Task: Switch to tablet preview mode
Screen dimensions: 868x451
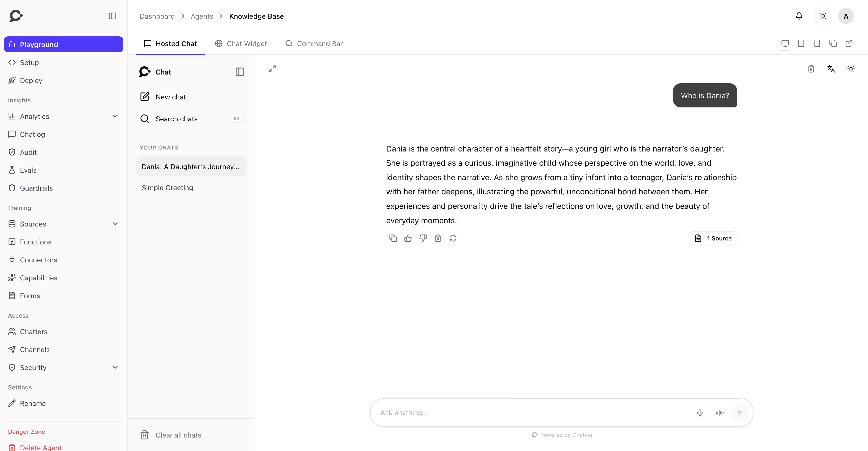Action: pyautogui.click(x=801, y=43)
